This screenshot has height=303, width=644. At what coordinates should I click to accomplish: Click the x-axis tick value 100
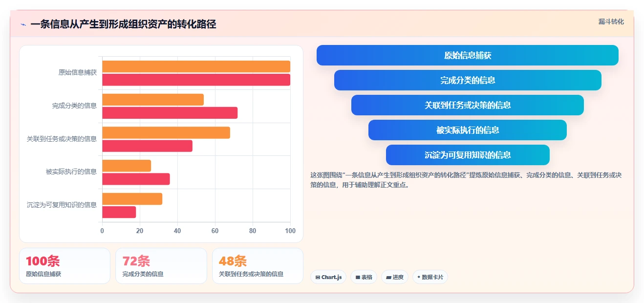click(290, 231)
